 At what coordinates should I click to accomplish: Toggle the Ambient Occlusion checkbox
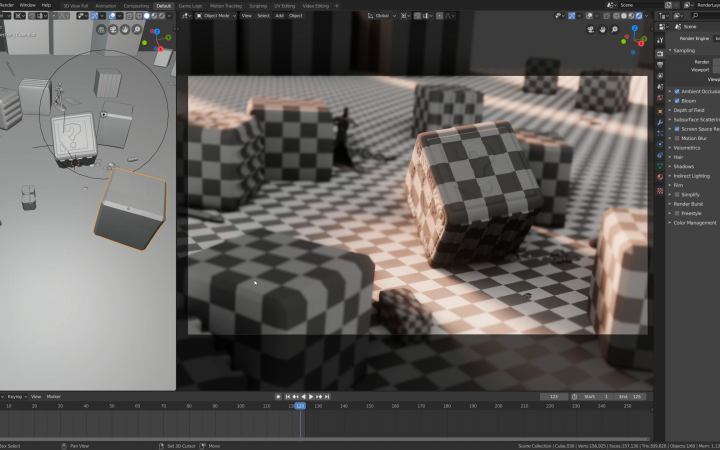(677, 91)
